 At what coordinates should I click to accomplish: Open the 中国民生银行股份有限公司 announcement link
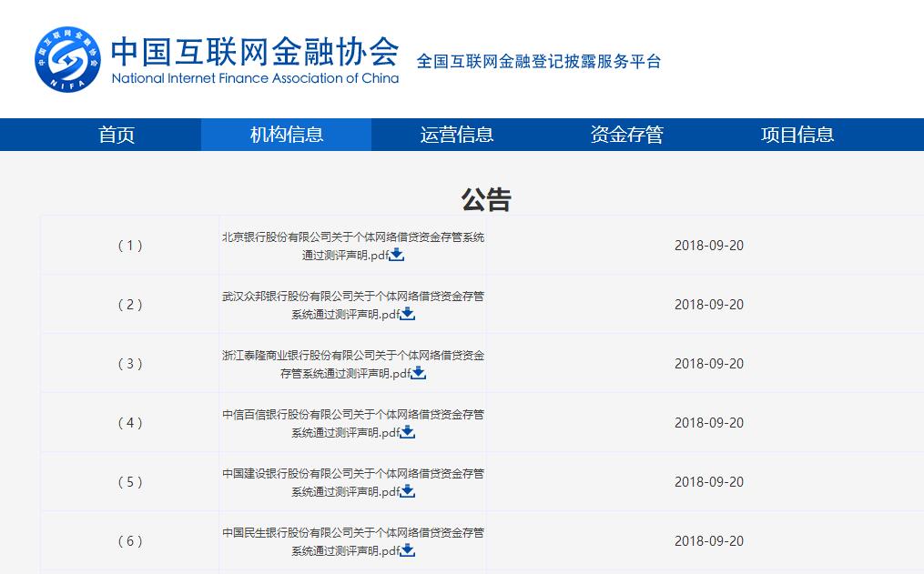tap(353, 541)
